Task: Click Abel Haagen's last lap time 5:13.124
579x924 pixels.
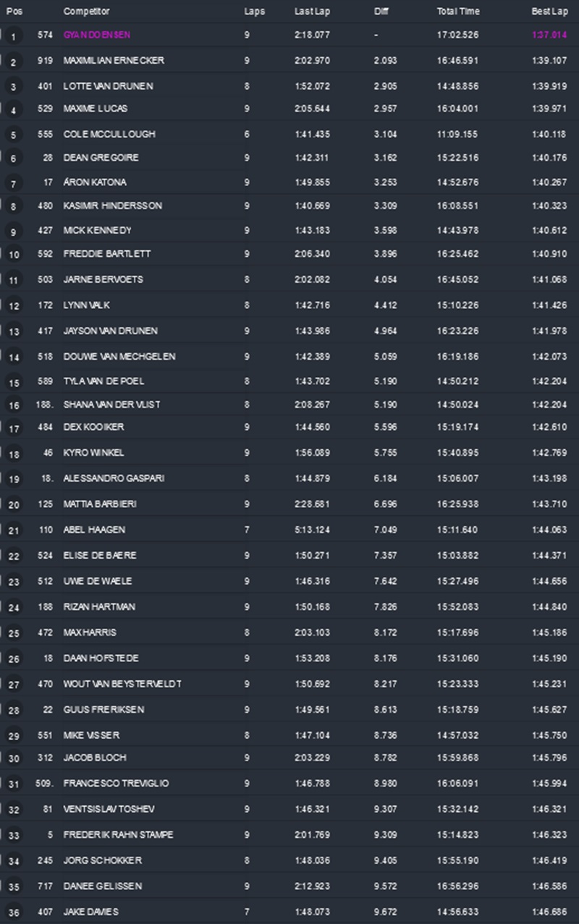Action: click(313, 530)
